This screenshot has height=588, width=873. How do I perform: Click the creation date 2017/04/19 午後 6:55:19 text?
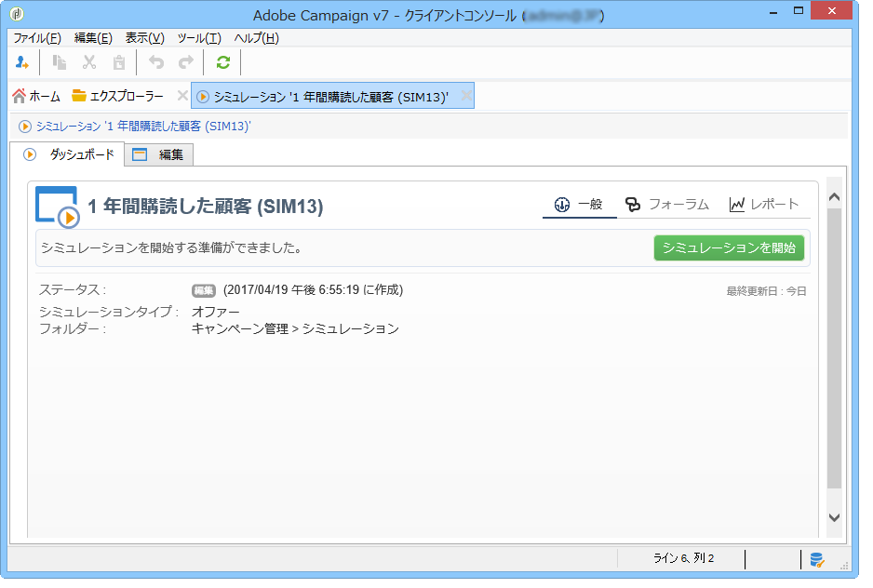pyautogui.click(x=313, y=290)
